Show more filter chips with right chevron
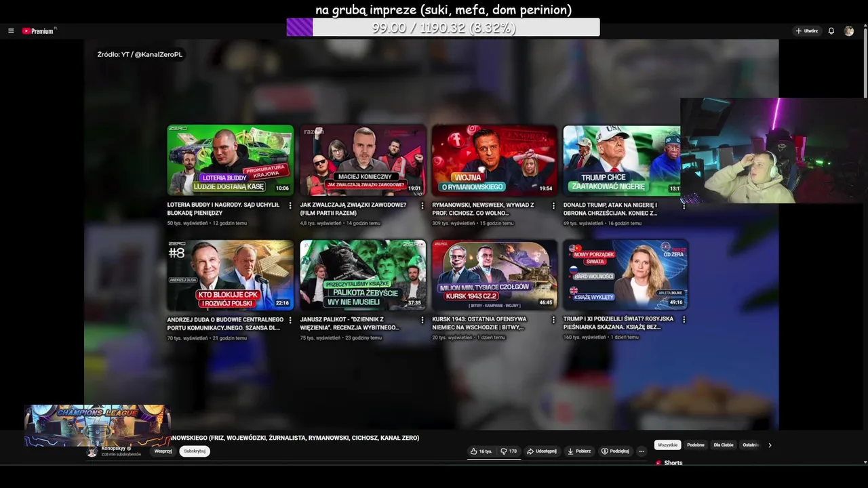Viewport: 868px width, 488px height. click(x=770, y=445)
